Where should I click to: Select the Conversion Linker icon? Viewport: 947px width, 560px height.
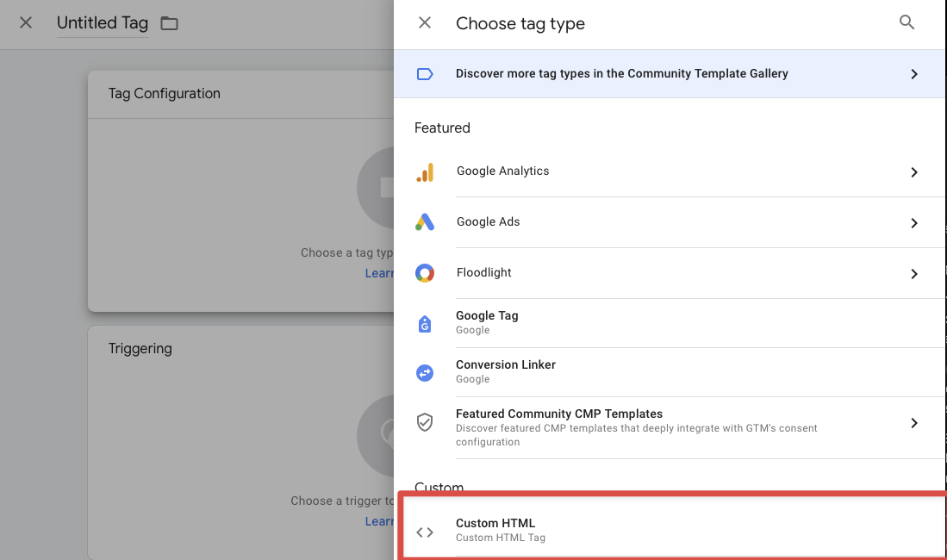point(425,372)
